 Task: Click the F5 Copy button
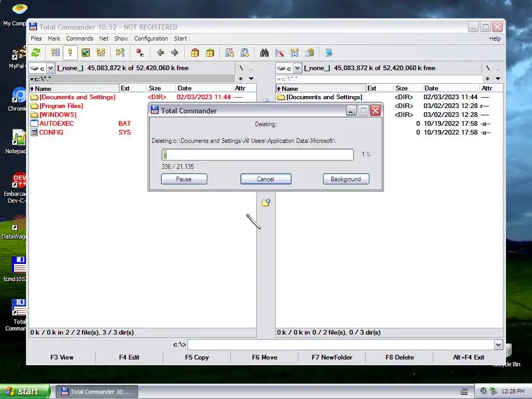(x=197, y=357)
